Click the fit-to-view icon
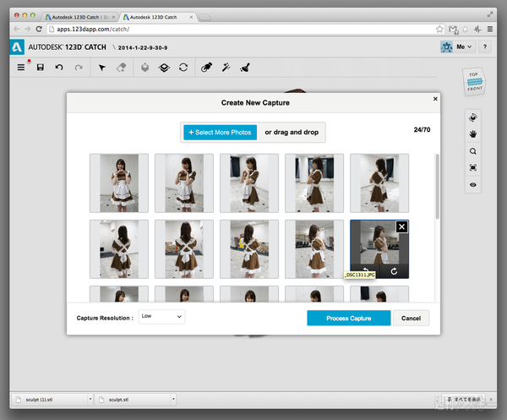This screenshot has width=507, height=420. tap(472, 167)
